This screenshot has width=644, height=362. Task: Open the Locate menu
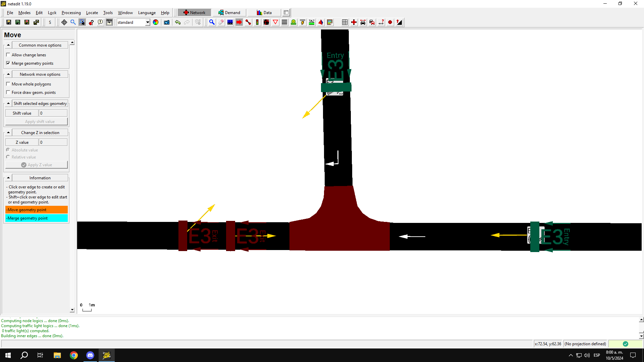[x=92, y=13]
